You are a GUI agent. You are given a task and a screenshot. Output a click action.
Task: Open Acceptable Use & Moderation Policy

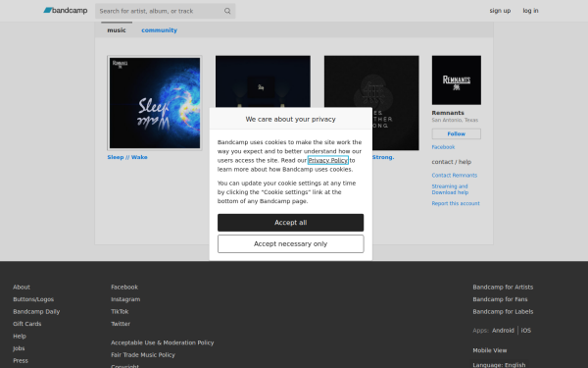coord(163,342)
